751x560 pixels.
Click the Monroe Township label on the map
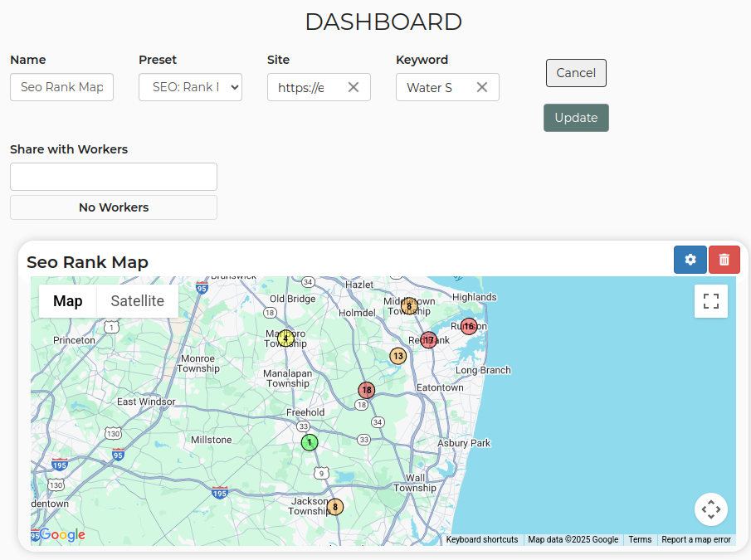198,363
